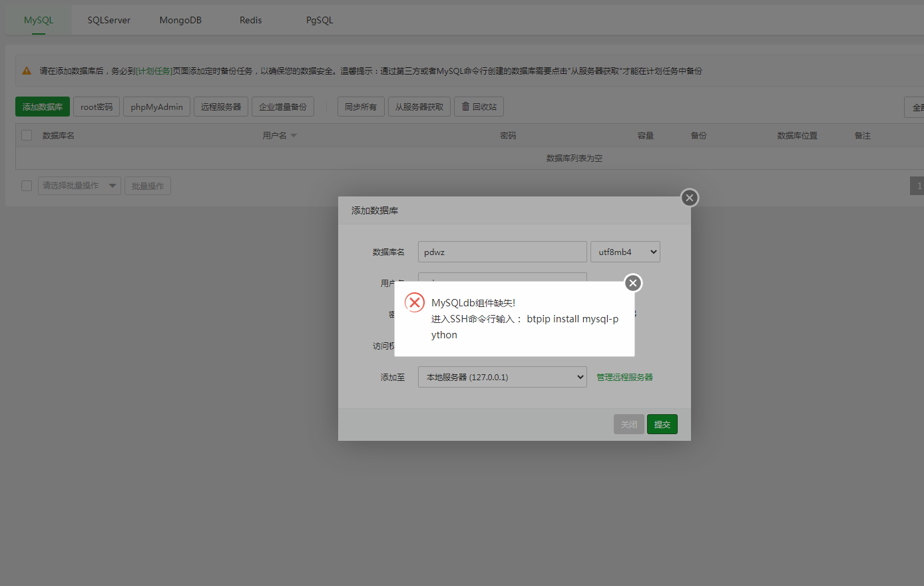Click the red error icon in the popup
The width and height of the screenshot is (924, 586).
pos(415,303)
